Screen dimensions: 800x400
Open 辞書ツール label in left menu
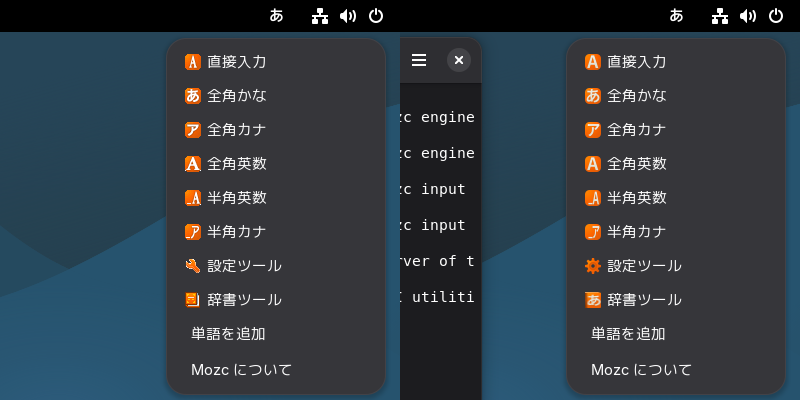click(x=244, y=299)
